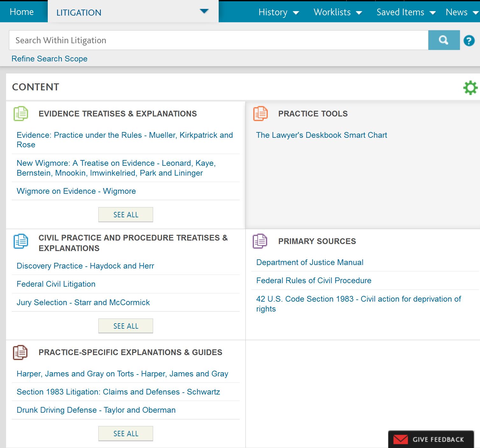Expand the Litigation practice area dropdown
This screenshot has height=448, width=480.
204,12
